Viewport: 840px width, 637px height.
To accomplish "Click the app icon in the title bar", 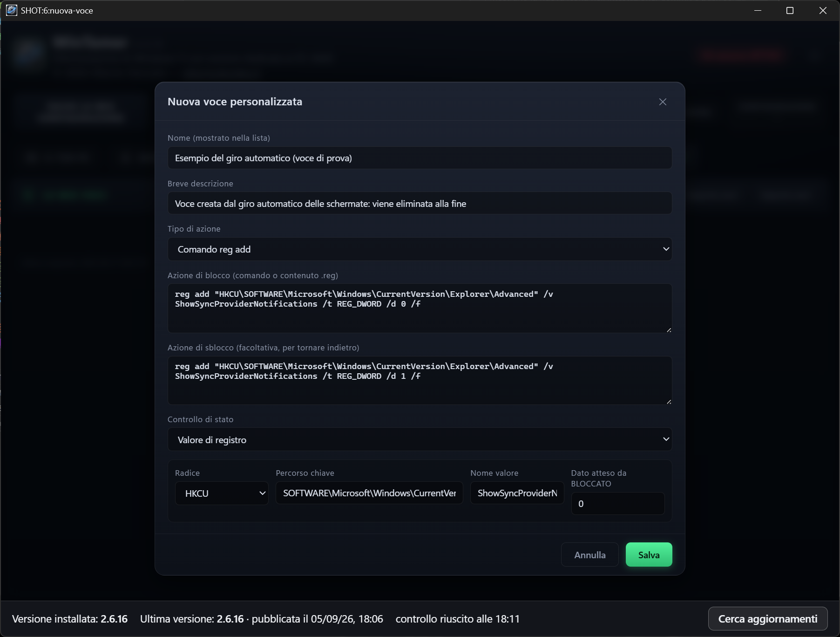I will [11, 10].
